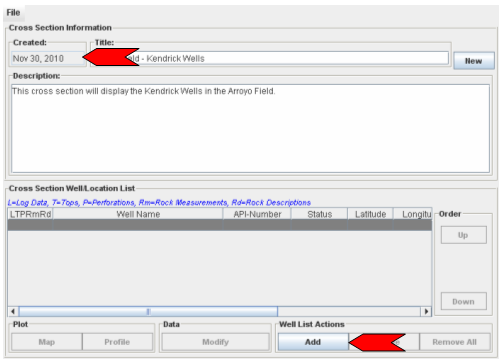Image resolution: width=503 pixels, height=362 pixels.
Task: Click the Map plot button
Action: click(x=47, y=342)
